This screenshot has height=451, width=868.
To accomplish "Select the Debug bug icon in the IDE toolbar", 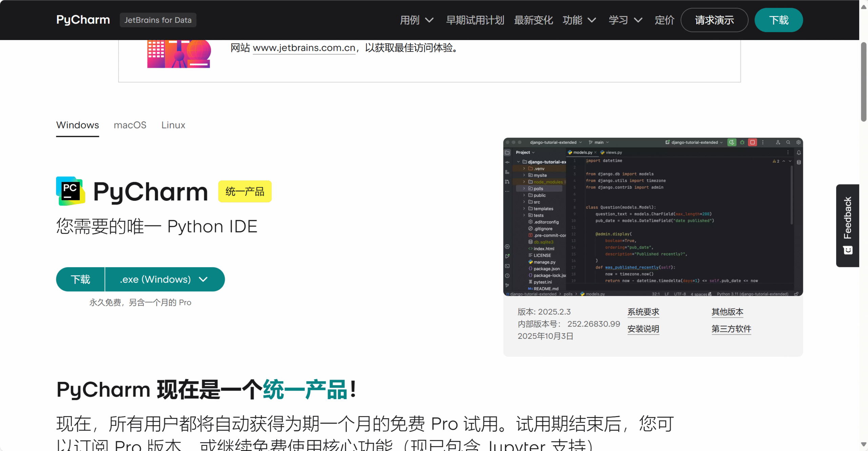I will 742,142.
